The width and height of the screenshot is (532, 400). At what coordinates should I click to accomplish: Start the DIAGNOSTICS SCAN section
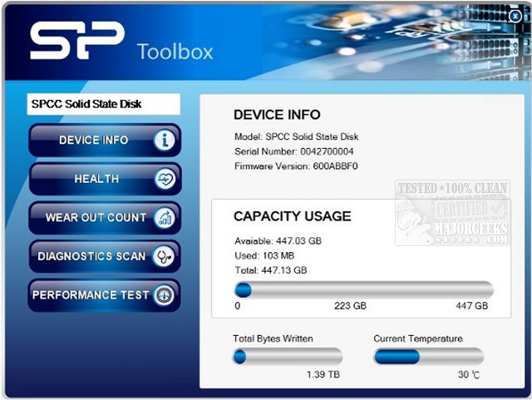pyautogui.click(x=105, y=256)
